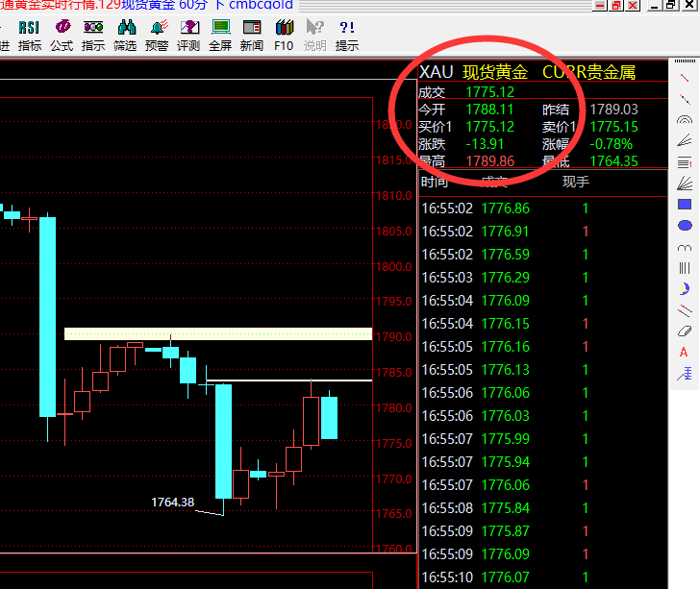The image size is (700, 589).
Task: Click the 1800.0 price axis label
Action: [x=394, y=267]
